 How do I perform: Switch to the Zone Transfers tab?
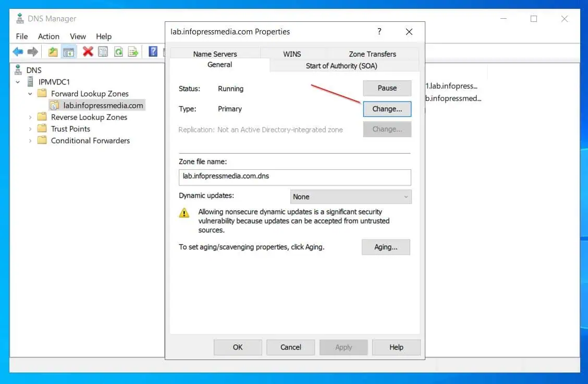(372, 54)
